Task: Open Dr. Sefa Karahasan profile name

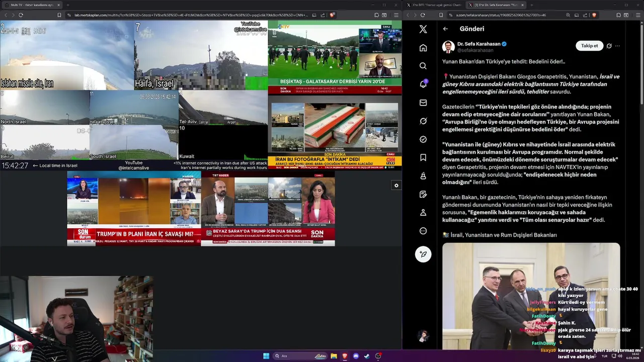Action: pos(478,44)
